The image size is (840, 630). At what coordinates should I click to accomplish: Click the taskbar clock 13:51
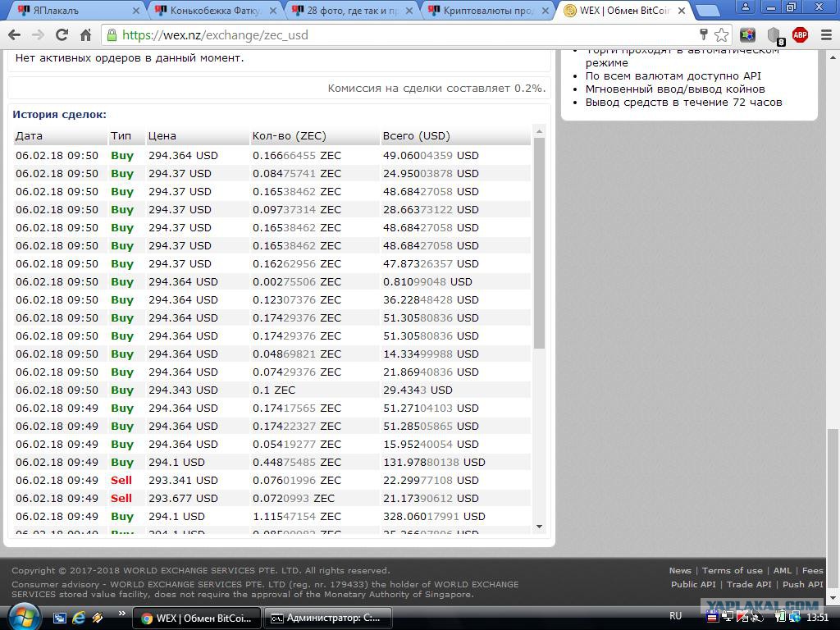coord(817,618)
